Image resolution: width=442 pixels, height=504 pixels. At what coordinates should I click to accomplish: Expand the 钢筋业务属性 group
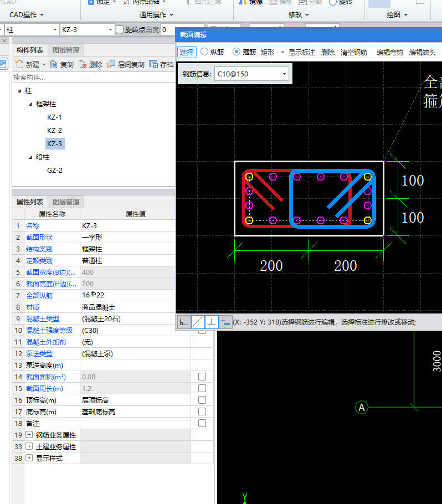coord(29,435)
